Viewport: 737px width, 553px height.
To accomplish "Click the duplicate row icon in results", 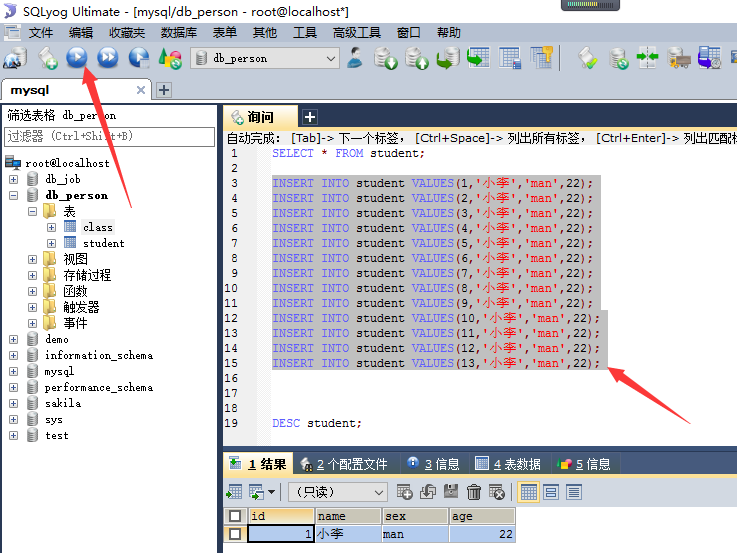I will [x=428, y=492].
